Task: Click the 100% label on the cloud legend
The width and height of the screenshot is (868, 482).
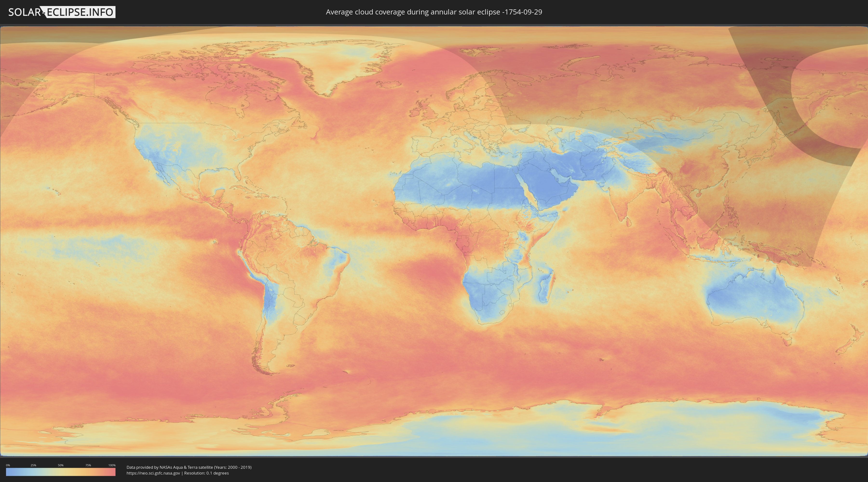Action: click(112, 465)
